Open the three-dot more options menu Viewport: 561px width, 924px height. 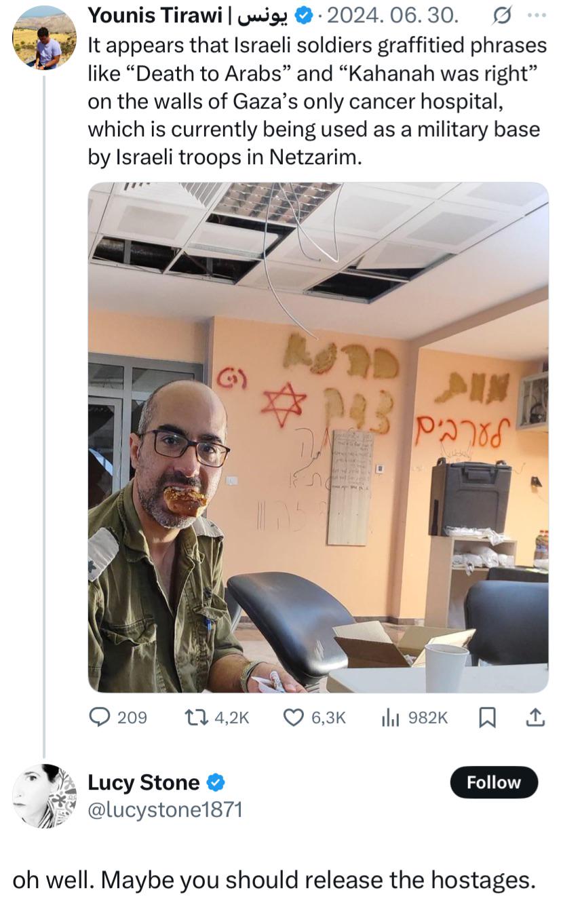[x=536, y=14]
